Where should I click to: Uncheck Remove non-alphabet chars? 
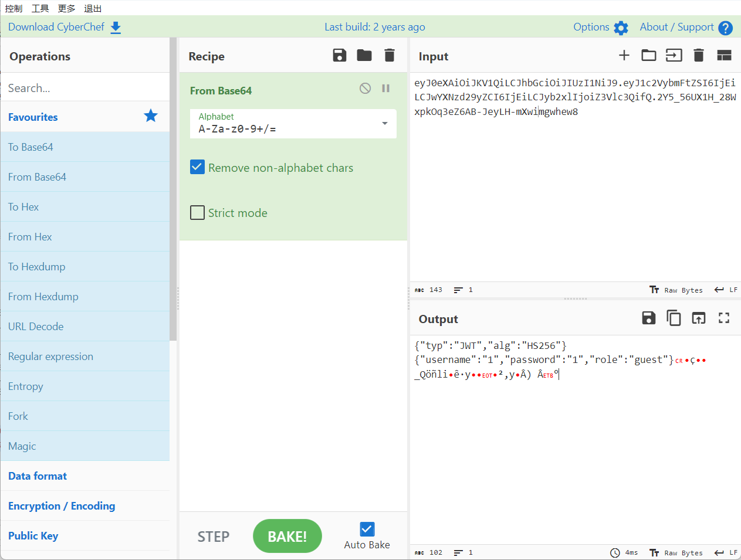198,168
